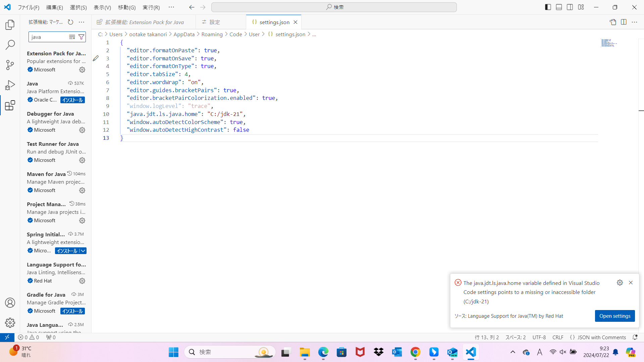Split the editor to the right
The image size is (644, 362).
click(x=624, y=22)
